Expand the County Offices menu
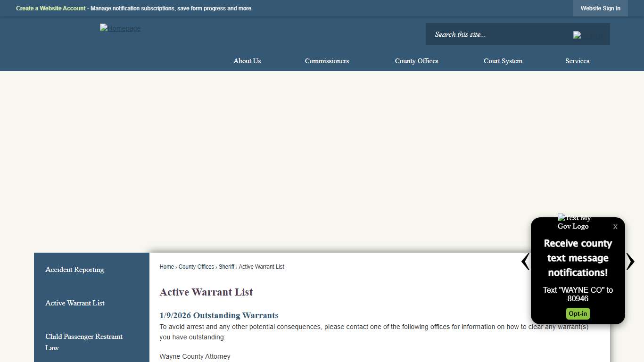The height and width of the screenshot is (362, 644). tap(416, 61)
